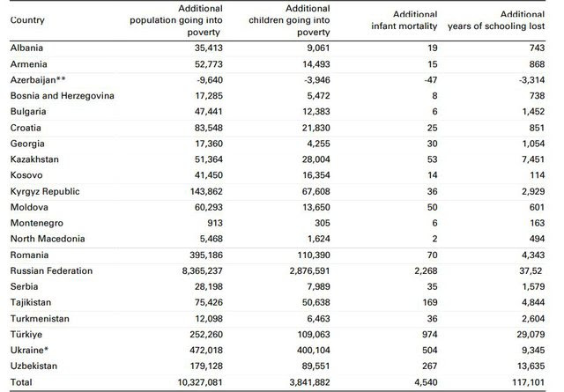This screenshot has width=564, height=392.
Task: Click Türkiye's infant mortality value 974
Action: coord(430,335)
